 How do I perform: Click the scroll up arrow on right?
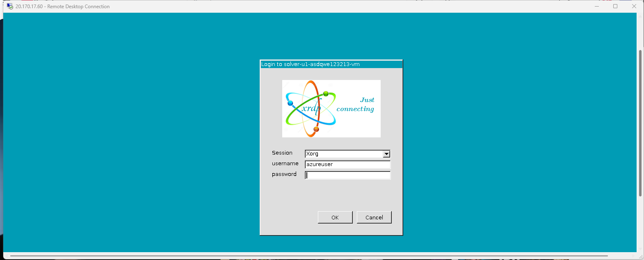point(640,16)
